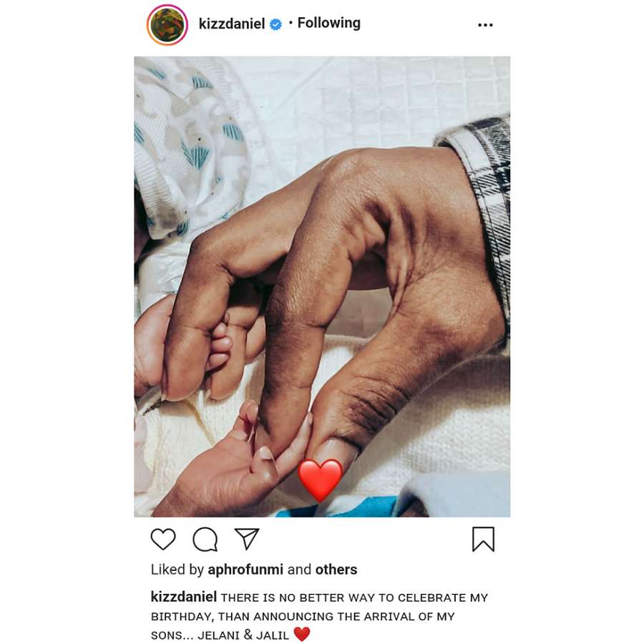Screen dimensions: 644x644
Task: Click the plaid sleeve cuff in the photo
Action: pyautogui.click(x=479, y=179)
